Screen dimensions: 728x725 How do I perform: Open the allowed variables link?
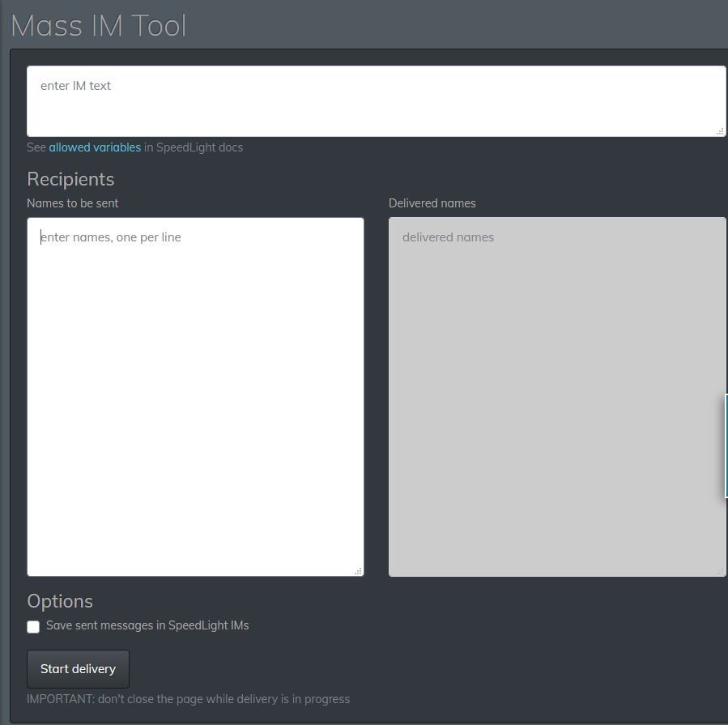click(95, 147)
